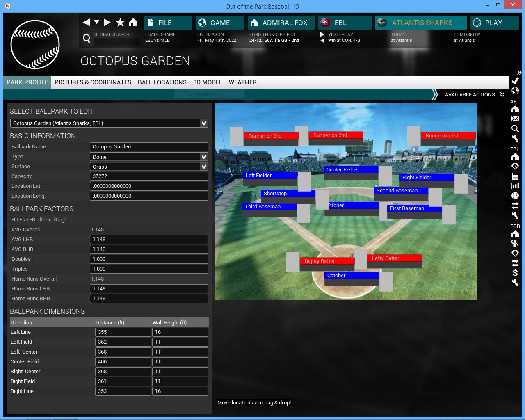This screenshot has height=420, width=525.
Task: Open the Select Ballpark to Edit dropdown
Action: point(109,123)
